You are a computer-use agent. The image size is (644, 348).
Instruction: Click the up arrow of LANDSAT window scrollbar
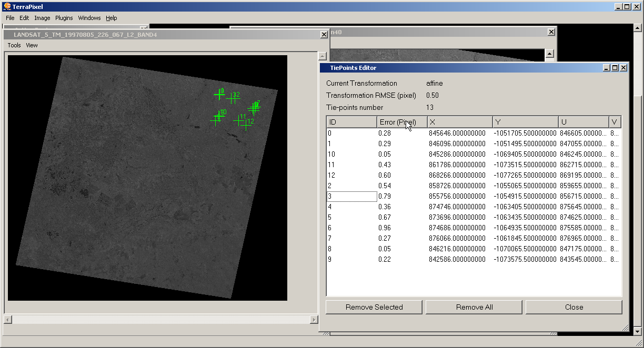pos(322,56)
